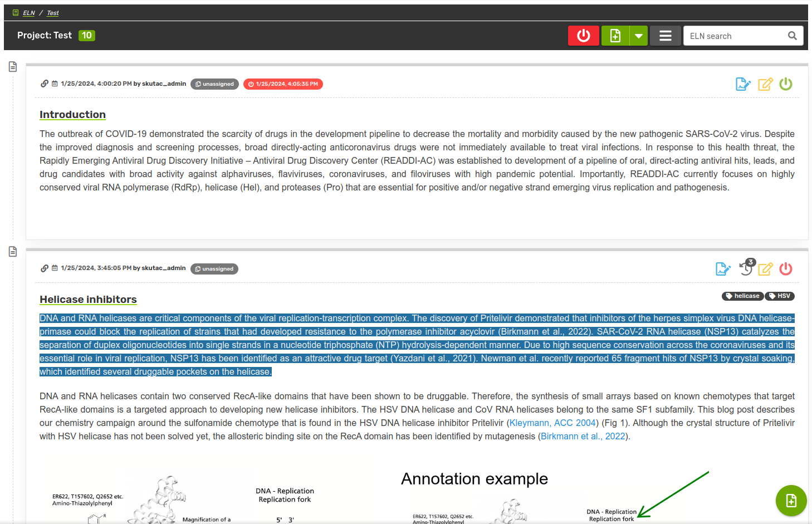Click the red power button in header
812x524 pixels.
click(x=583, y=36)
